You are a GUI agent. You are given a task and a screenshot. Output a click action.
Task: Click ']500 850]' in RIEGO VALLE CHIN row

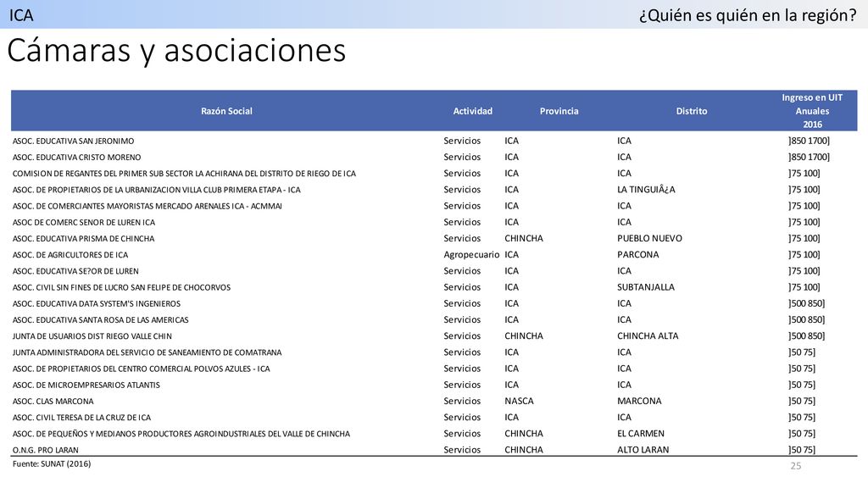(807, 335)
